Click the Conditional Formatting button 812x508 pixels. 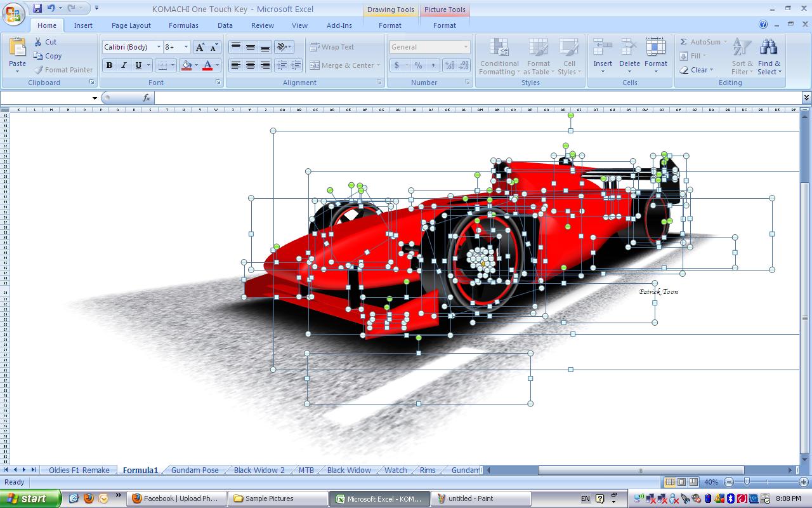click(499, 57)
